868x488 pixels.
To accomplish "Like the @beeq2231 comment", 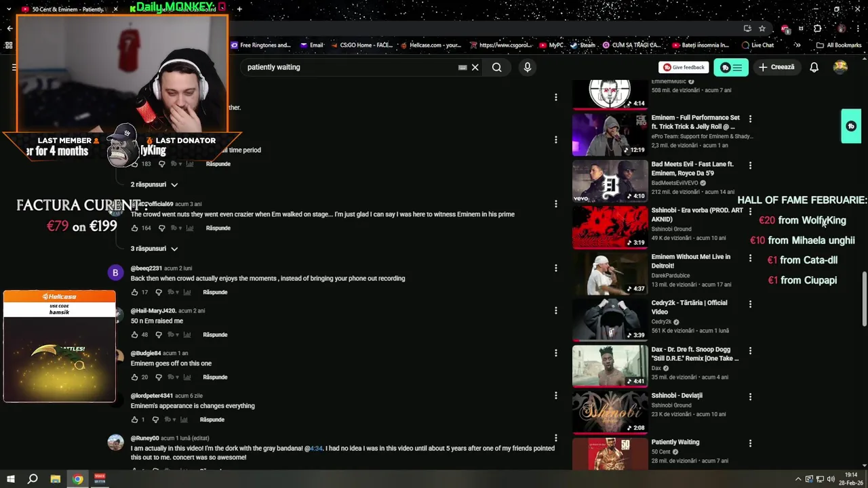I will pos(134,292).
